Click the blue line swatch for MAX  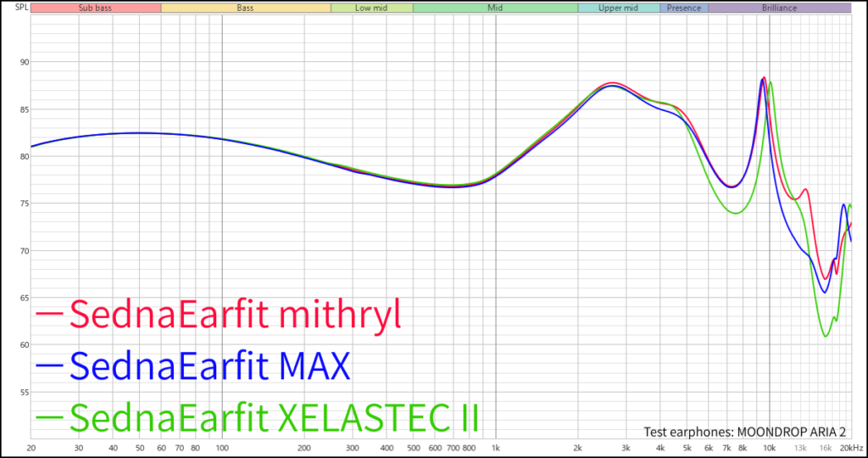tap(50, 366)
